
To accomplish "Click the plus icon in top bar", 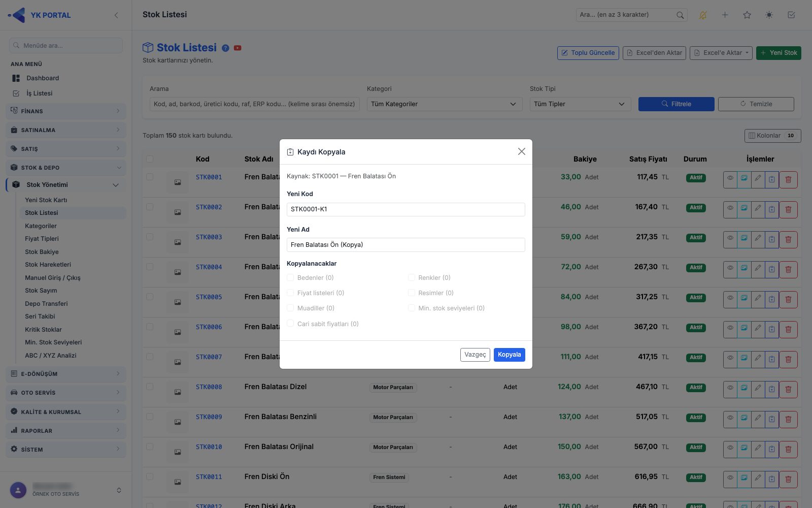I will [725, 15].
